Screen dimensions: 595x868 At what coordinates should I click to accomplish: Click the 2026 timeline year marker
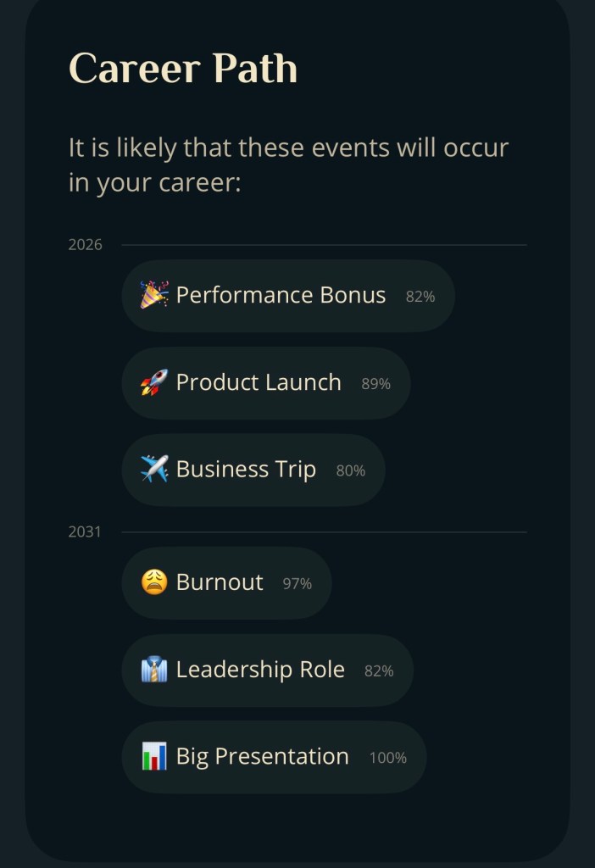[85, 245]
